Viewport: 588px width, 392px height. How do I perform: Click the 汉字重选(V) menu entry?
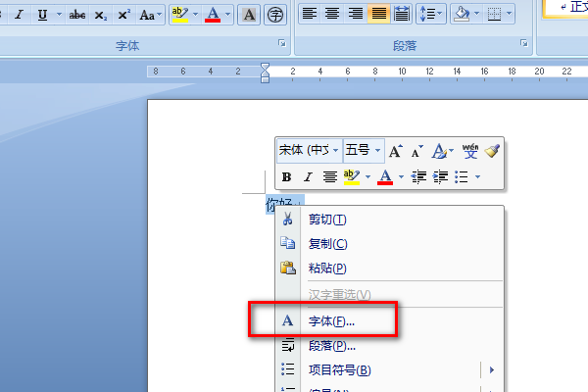[x=390, y=294]
